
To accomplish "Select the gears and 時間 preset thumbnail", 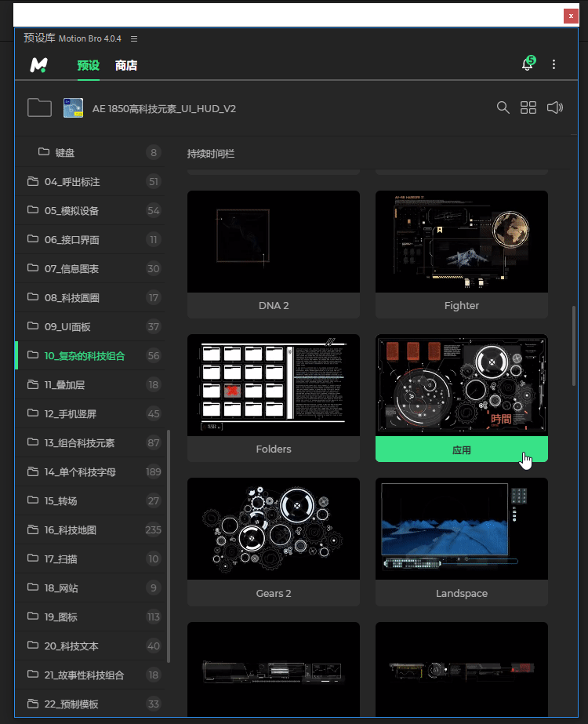I will pyautogui.click(x=462, y=385).
